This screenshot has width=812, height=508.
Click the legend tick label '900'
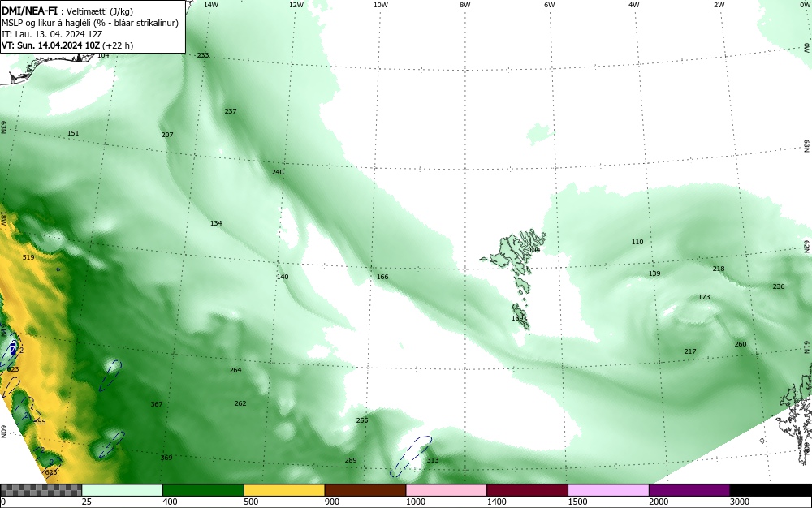(332, 502)
